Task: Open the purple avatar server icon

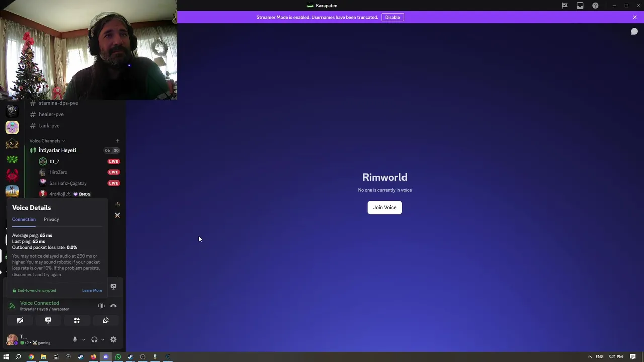Action: [12, 127]
